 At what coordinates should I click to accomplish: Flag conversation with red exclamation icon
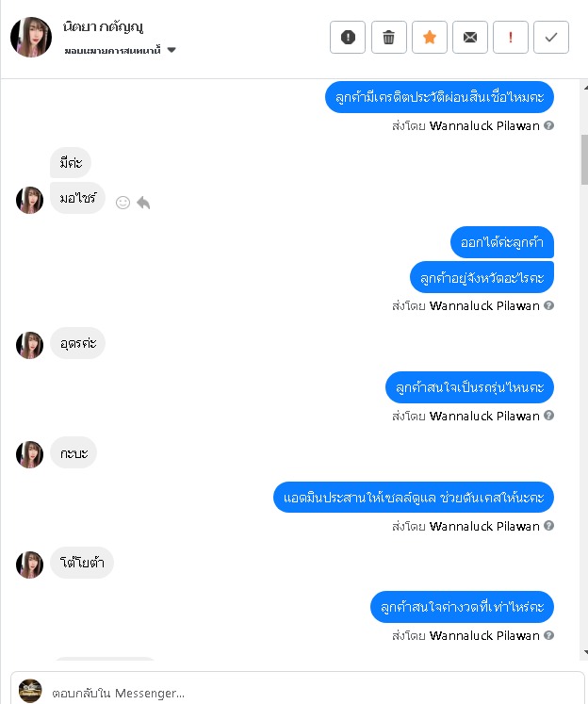click(x=511, y=38)
